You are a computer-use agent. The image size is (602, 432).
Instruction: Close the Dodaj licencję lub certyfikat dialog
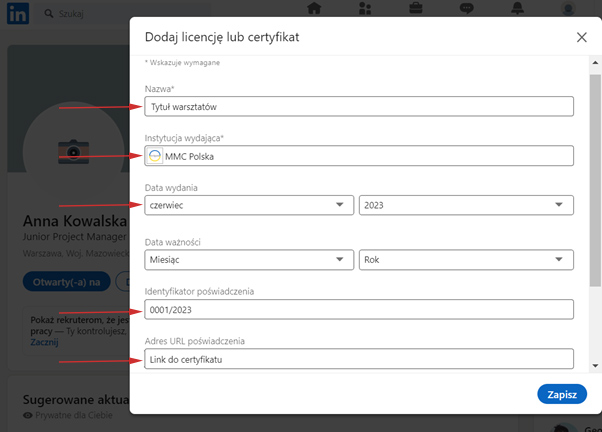tap(582, 37)
